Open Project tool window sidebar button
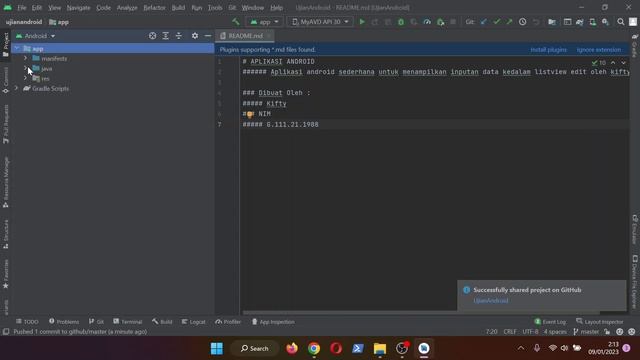Viewport: 640px width, 360px height. pos(6,45)
